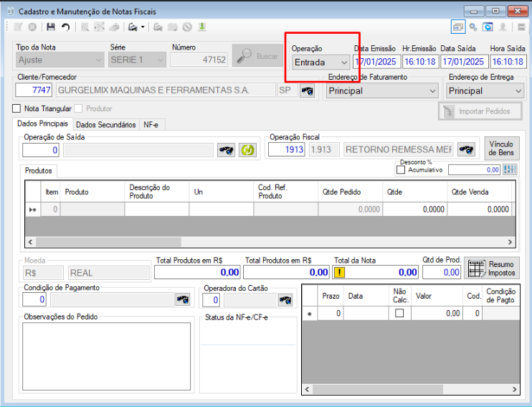This screenshot has height=407, width=532.
Task: Toggle the Produtor checkbox
Action: coord(78,108)
